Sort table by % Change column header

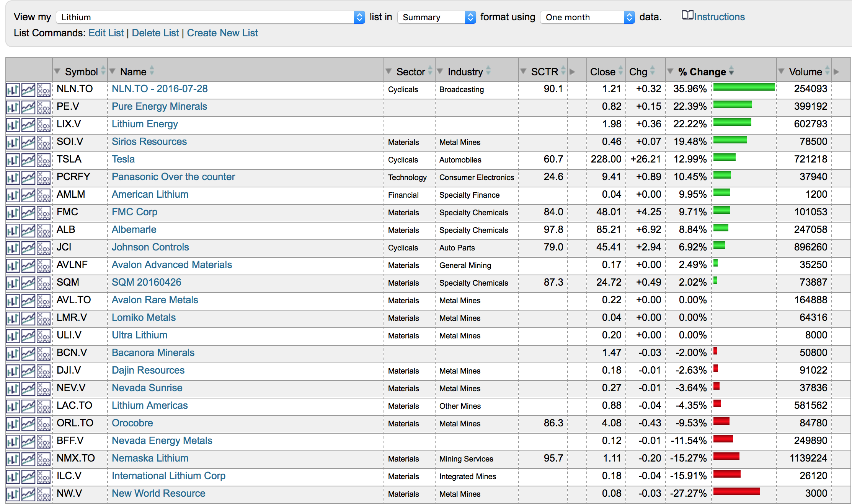pyautogui.click(x=702, y=72)
